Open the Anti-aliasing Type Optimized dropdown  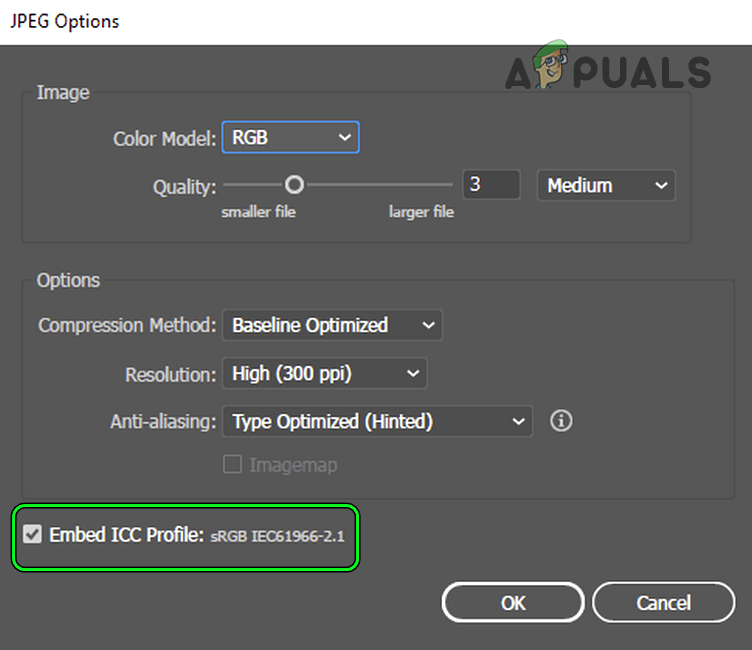[377, 422]
